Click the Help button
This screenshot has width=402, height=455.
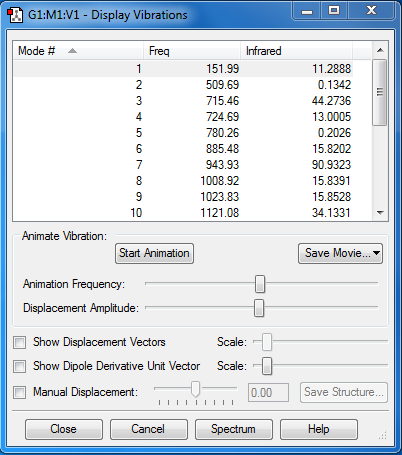pyautogui.click(x=319, y=429)
